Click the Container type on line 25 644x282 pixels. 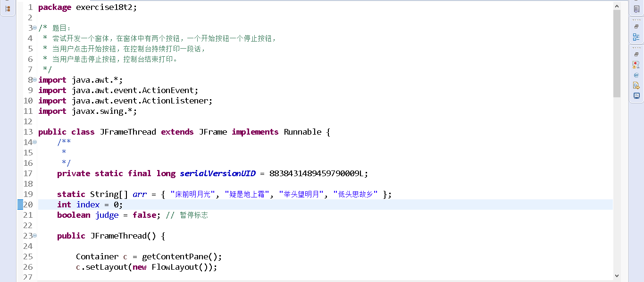click(97, 256)
